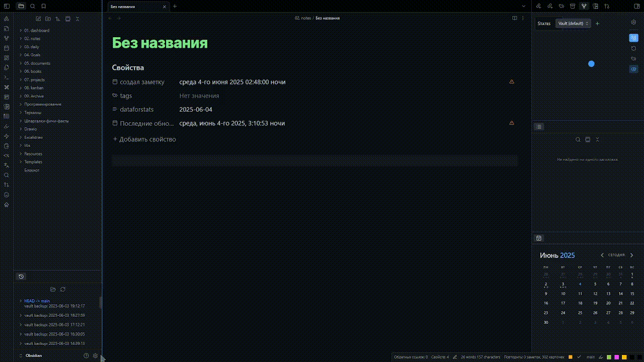This screenshot has width=644, height=362.
Task: Open the Vault (default) states dropdown
Action: click(x=573, y=24)
